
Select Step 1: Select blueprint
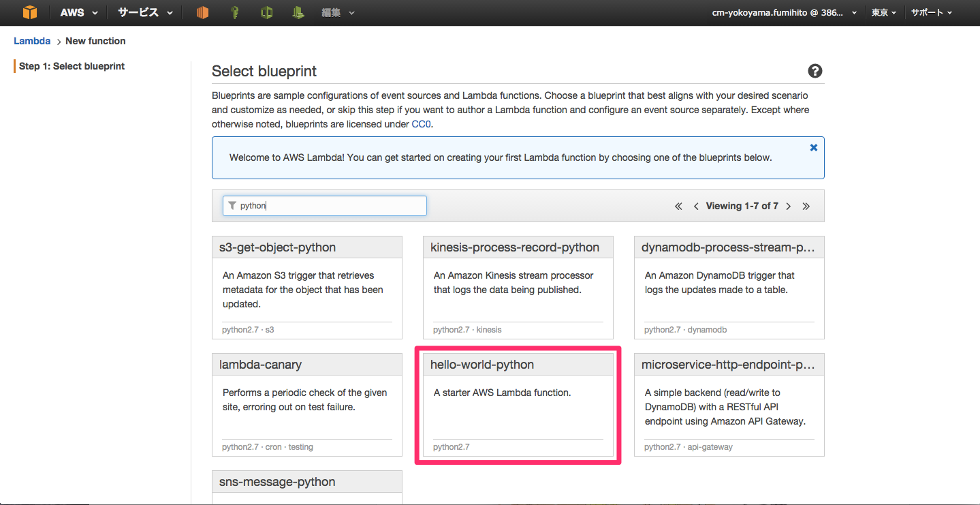pos(72,66)
